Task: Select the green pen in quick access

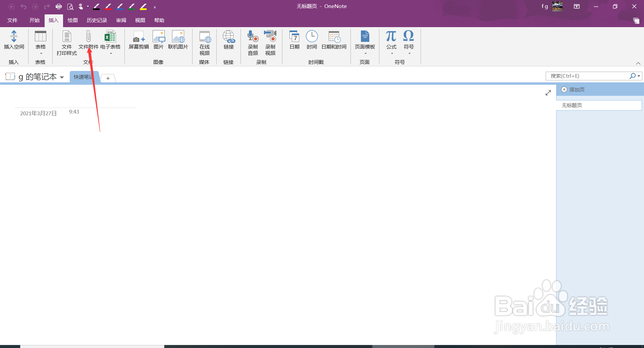Action: point(131,6)
